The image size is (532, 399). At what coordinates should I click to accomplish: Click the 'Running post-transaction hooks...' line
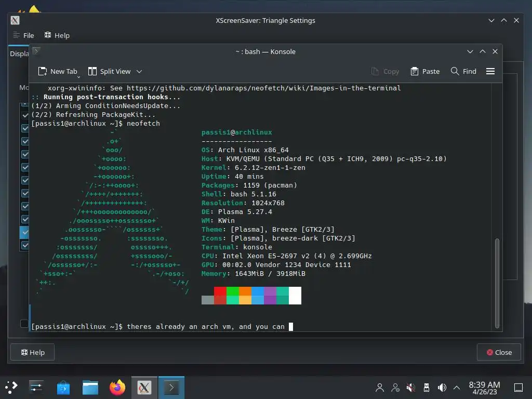pos(106,97)
